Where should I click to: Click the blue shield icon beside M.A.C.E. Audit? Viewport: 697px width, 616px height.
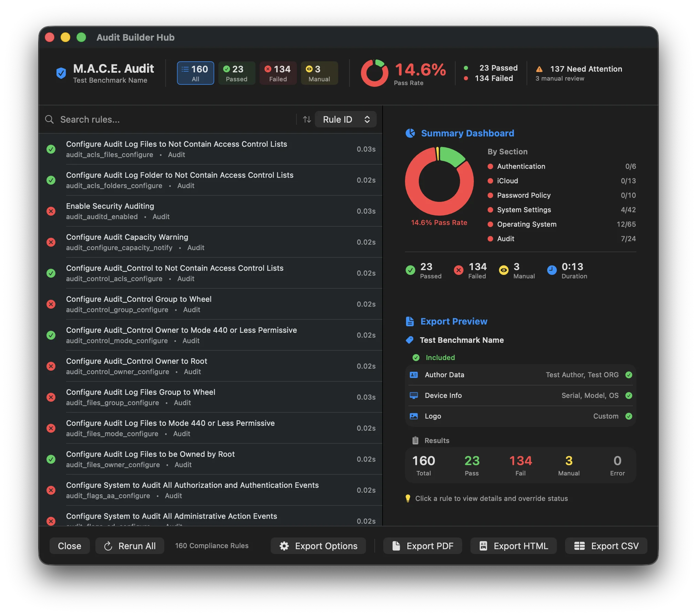click(61, 73)
